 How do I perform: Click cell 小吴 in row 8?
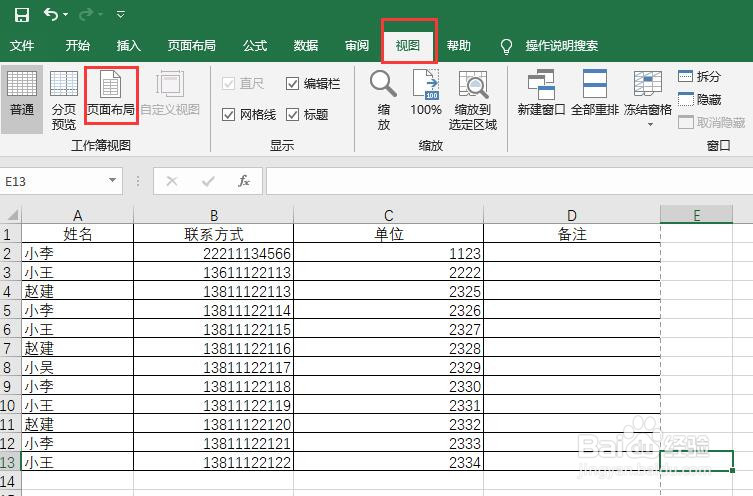coord(77,367)
